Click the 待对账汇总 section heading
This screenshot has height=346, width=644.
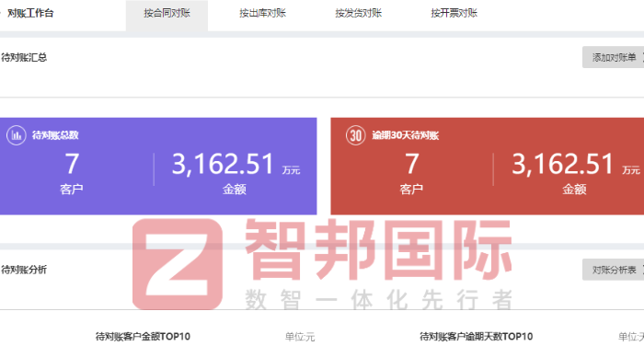24,58
